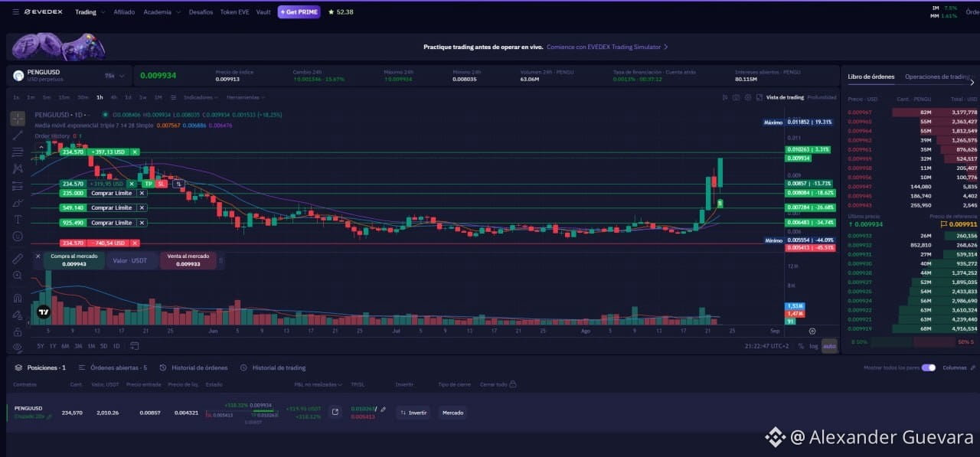
Task: Select the forecasting and measurement tool
Action: pos(18,185)
